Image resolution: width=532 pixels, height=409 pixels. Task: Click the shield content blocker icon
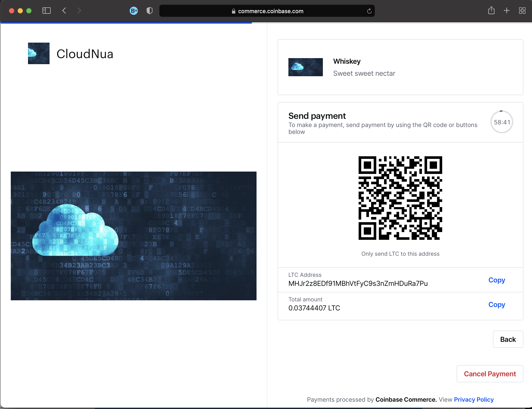coord(149,11)
